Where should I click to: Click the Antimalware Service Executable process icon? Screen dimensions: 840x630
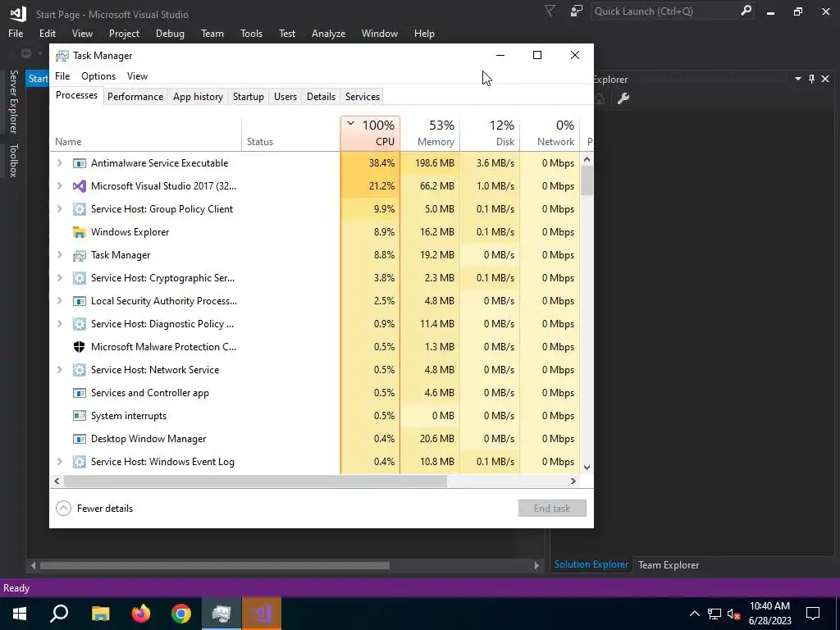tap(80, 163)
